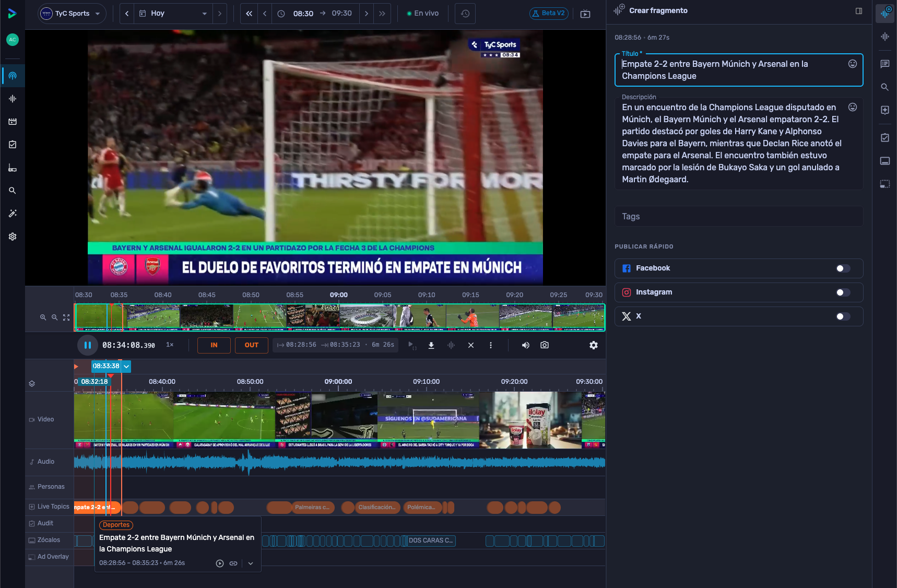Enable X quick publish
This screenshot has height=588, width=897.
click(843, 316)
